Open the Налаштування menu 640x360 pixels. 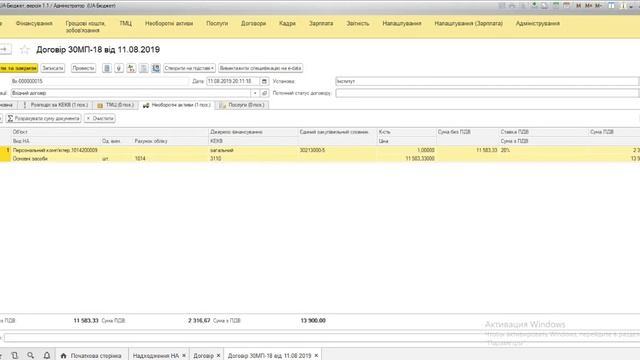[x=402, y=24]
